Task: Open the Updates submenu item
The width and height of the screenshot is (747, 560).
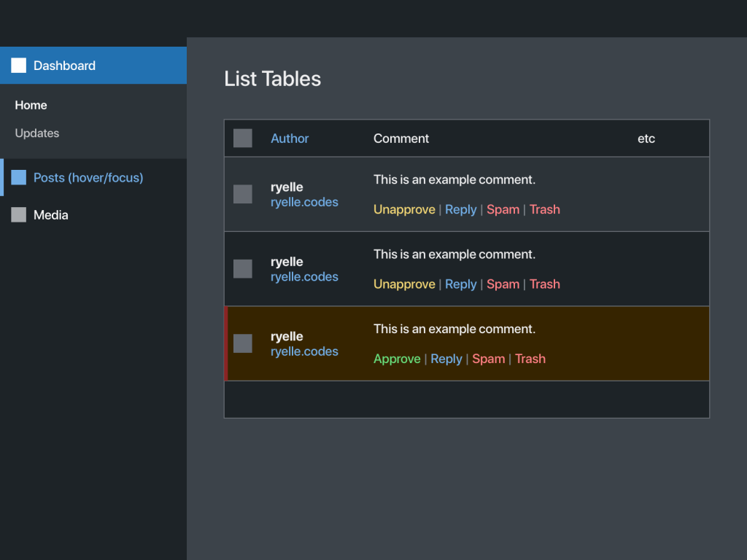Action: click(x=37, y=133)
